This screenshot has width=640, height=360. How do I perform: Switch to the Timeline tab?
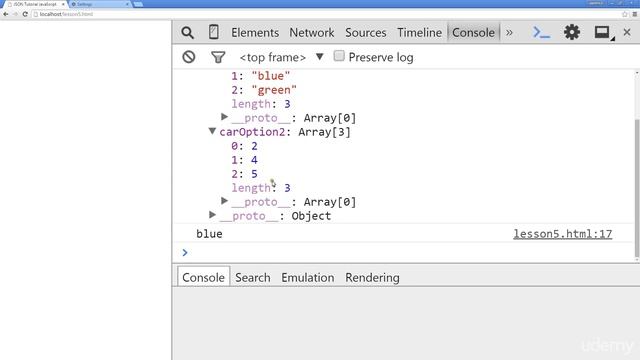(x=419, y=33)
